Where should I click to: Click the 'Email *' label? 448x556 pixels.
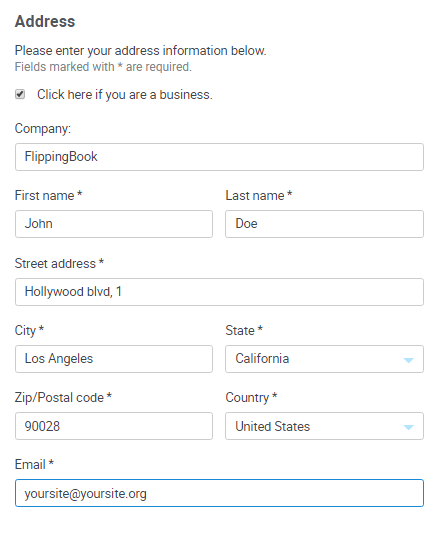pos(34,464)
